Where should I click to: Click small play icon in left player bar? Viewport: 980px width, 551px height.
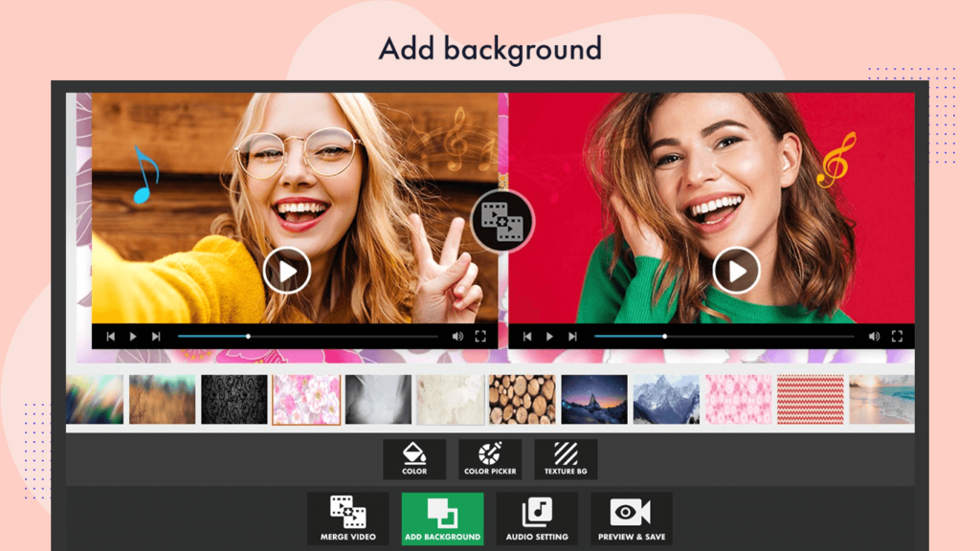point(133,337)
